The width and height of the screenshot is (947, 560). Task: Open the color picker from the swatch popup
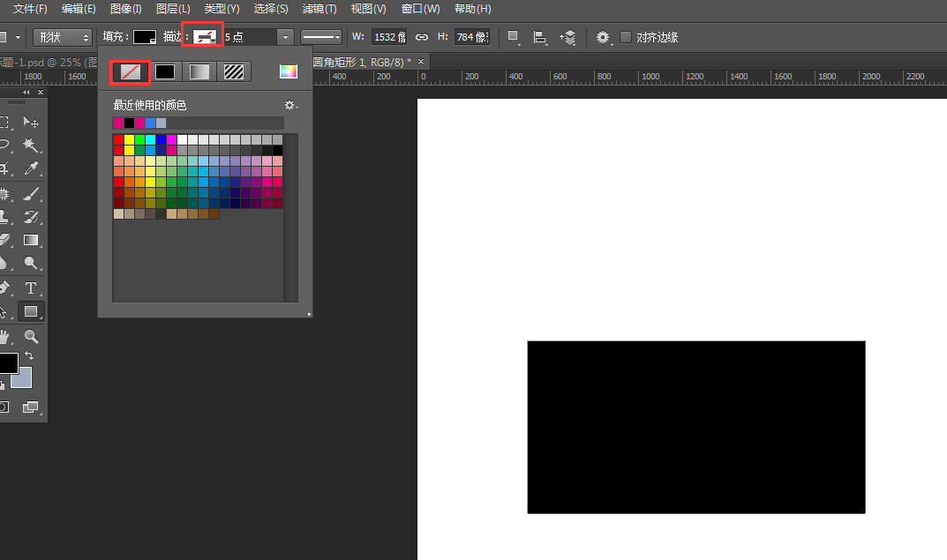click(288, 71)
